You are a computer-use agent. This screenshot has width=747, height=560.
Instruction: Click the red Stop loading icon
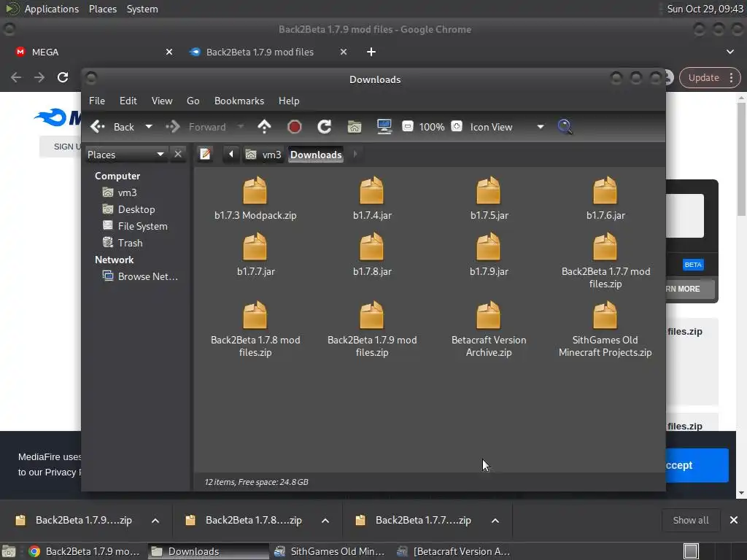[295, 127]
